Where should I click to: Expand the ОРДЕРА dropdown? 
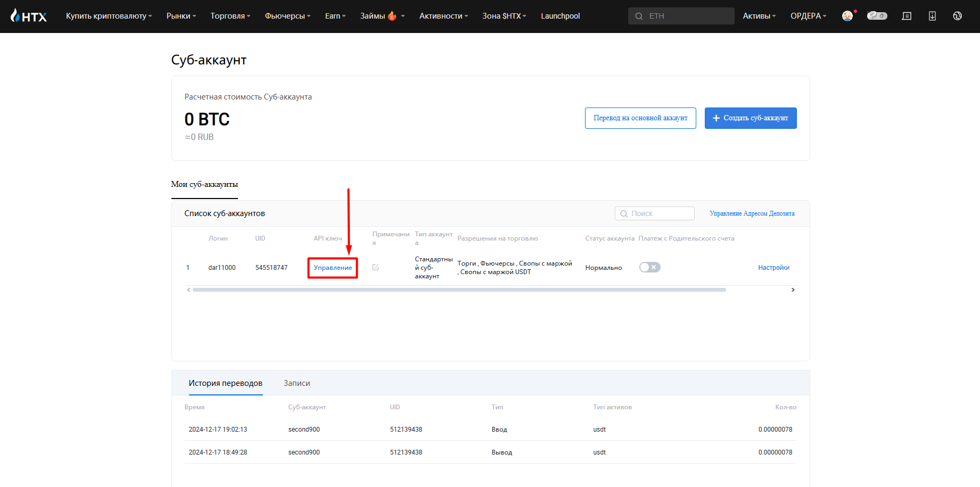[808, 16]
